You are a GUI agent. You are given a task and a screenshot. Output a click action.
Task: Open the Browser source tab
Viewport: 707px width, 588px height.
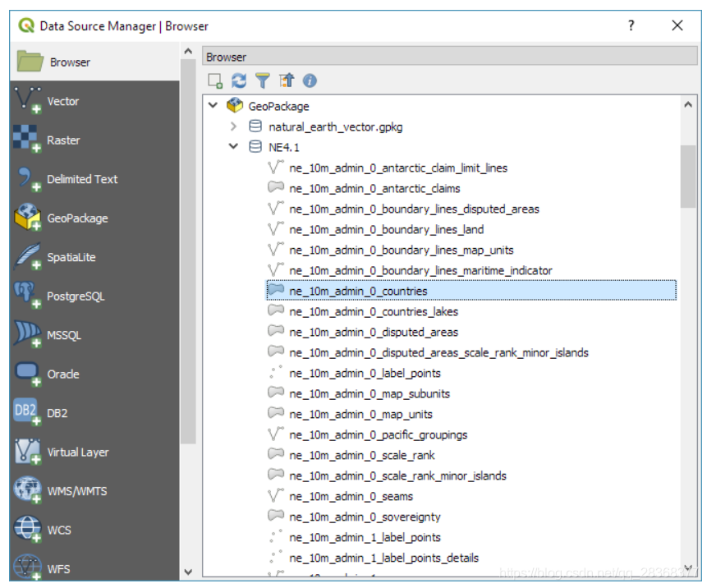pos(94,62)
